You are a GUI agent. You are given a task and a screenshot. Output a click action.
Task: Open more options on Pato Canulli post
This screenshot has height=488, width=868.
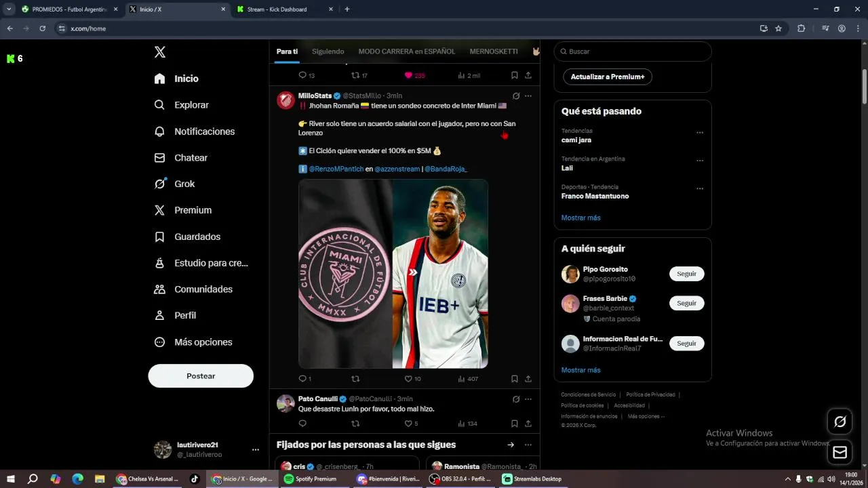(x=528, y=399)
